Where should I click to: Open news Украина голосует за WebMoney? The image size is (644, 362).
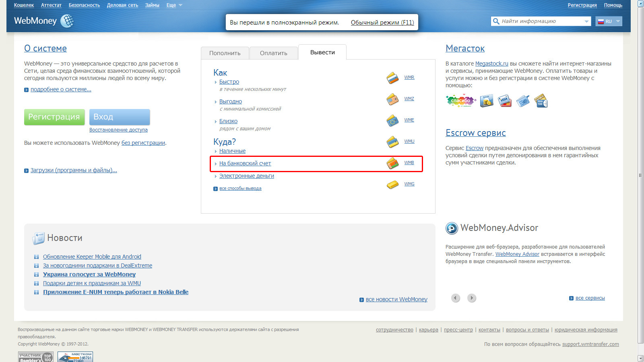[x=89, y=274]
